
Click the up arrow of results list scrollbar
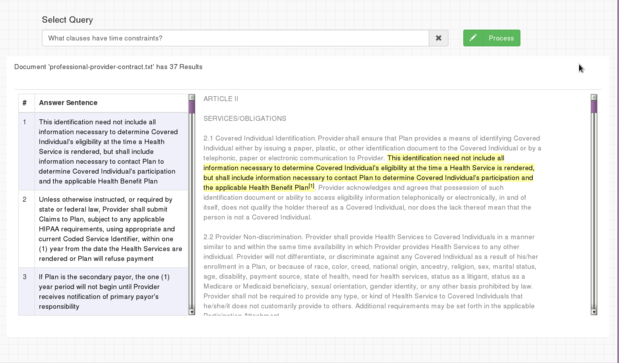point(192,97)
